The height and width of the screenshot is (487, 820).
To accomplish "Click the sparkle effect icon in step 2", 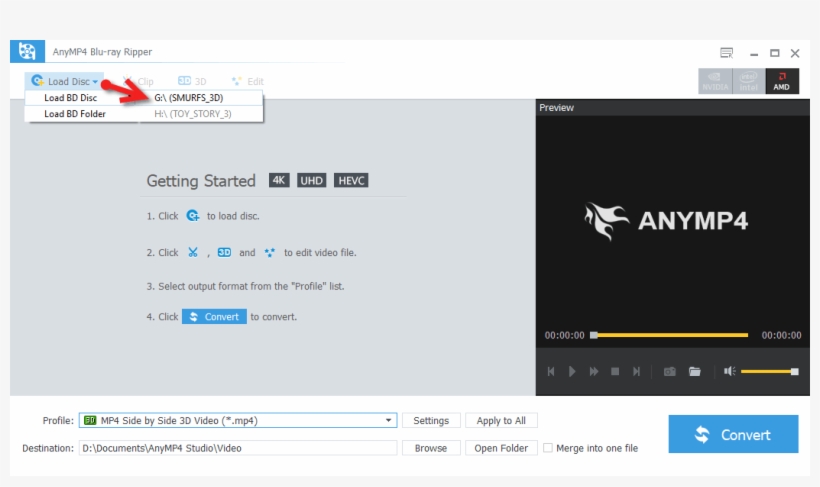I will (x=269, y=253).
